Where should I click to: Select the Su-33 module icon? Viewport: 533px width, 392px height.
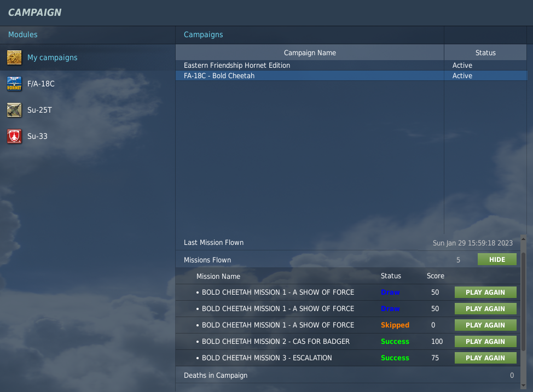click(14, 136)
